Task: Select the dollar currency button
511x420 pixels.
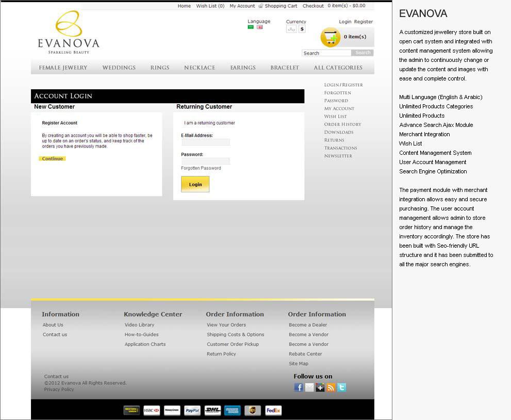Action: pos(302,29)
